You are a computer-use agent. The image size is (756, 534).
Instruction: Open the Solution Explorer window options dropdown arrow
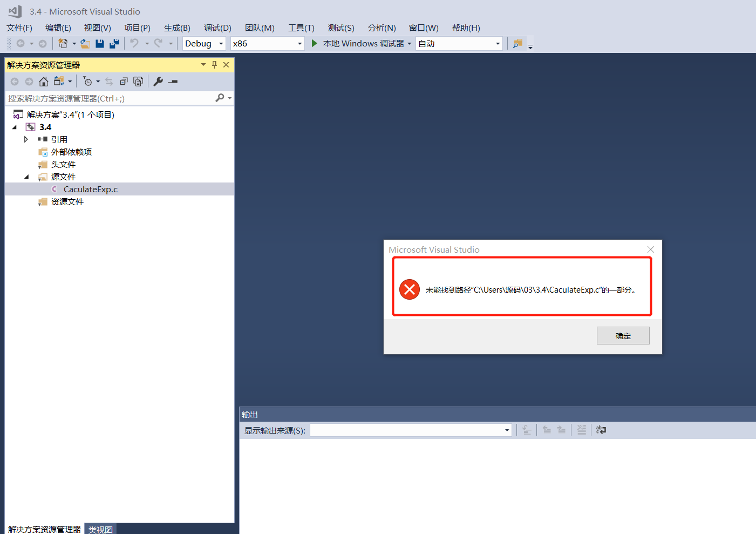click(203, 65)
